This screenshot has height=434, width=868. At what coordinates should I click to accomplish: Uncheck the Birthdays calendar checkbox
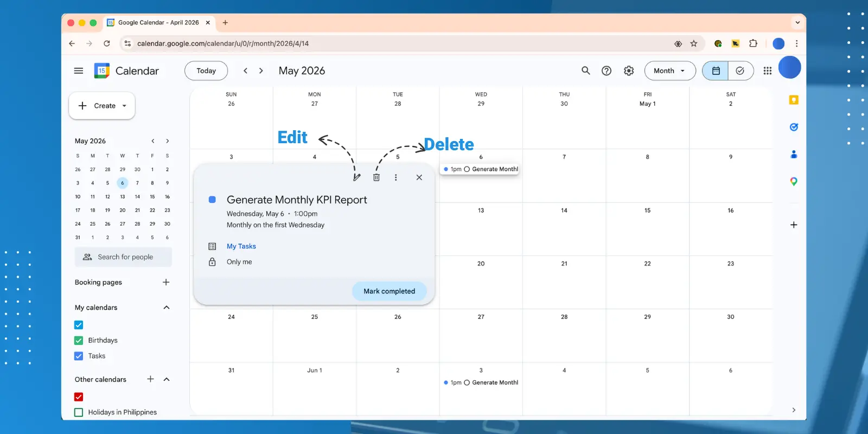click(x=79, y=341)
